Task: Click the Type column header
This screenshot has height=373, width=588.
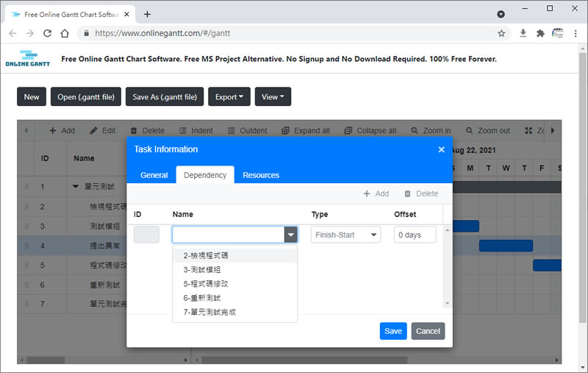Action: point(320,214)
